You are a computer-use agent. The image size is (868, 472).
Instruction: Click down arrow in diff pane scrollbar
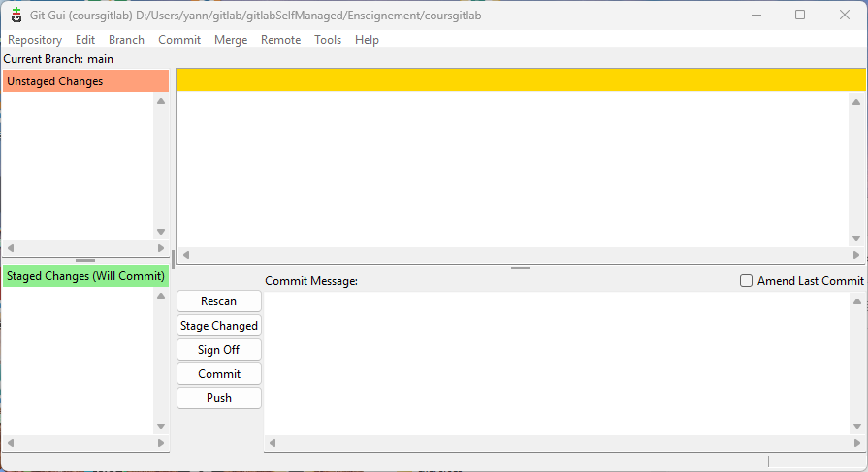click(x=856, y=238)
